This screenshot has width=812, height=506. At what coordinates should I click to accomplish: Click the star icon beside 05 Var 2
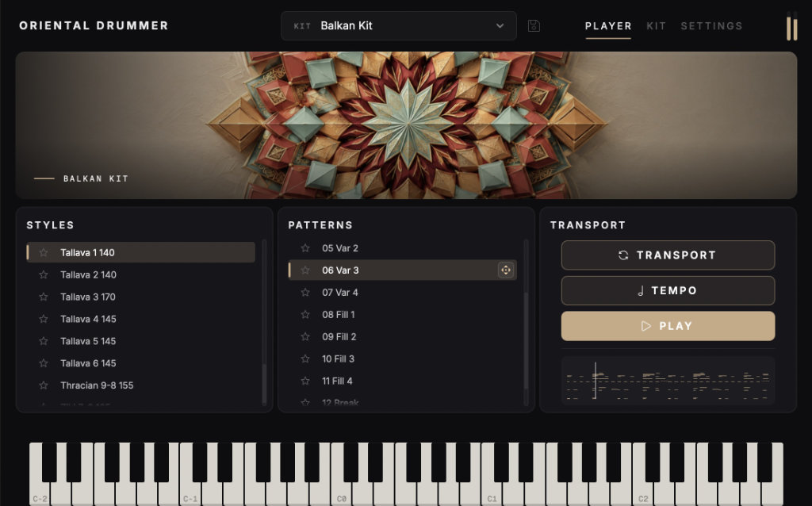[x=305, y=248]
